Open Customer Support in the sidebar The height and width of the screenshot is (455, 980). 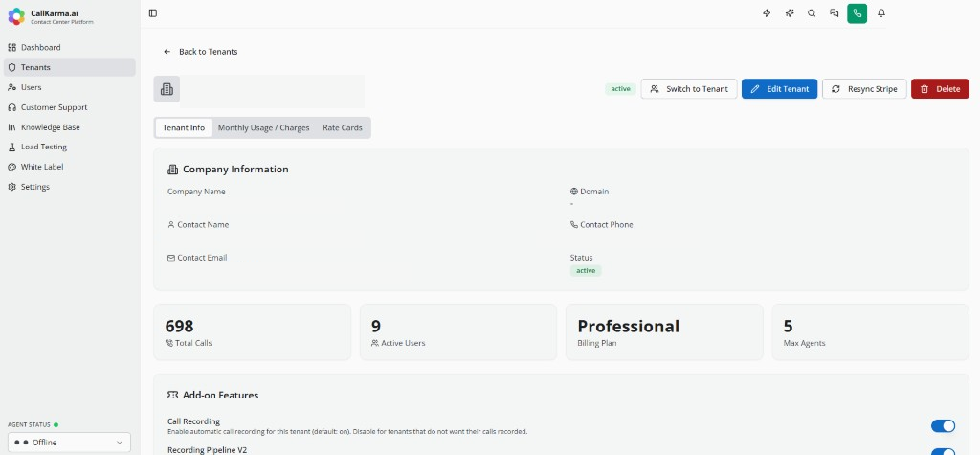pos(69,107)
